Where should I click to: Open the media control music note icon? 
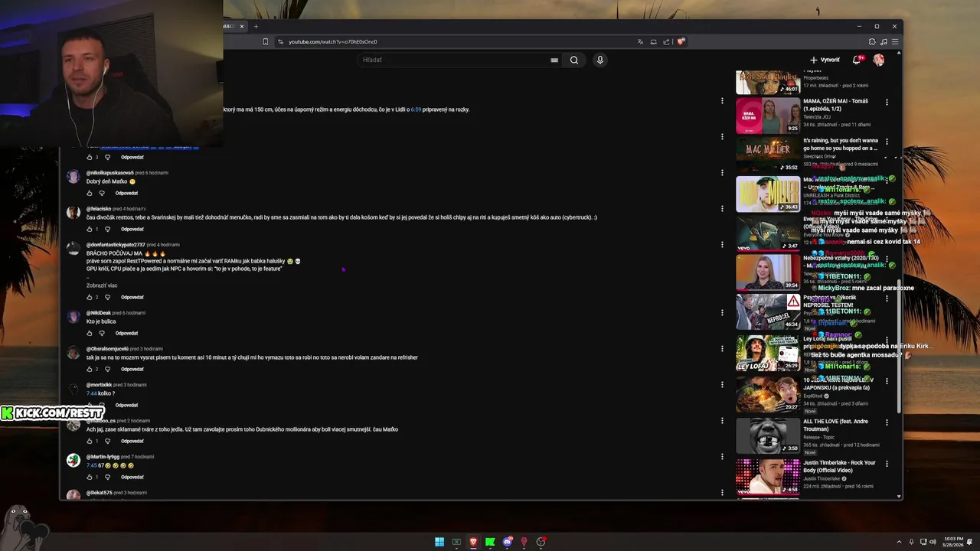(x=884, y=41)
